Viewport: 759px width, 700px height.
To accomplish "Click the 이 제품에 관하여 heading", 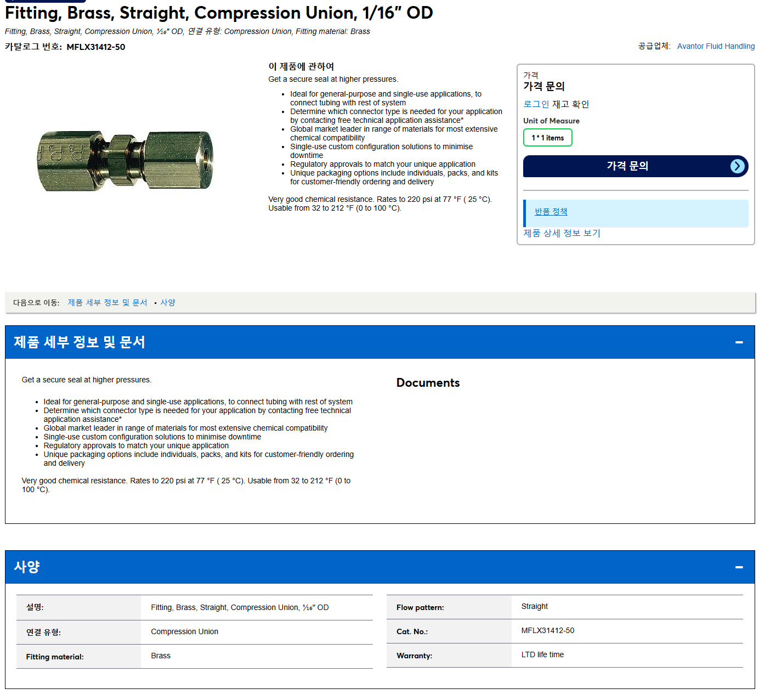I will pyautogui.click(x=301, y=66).
